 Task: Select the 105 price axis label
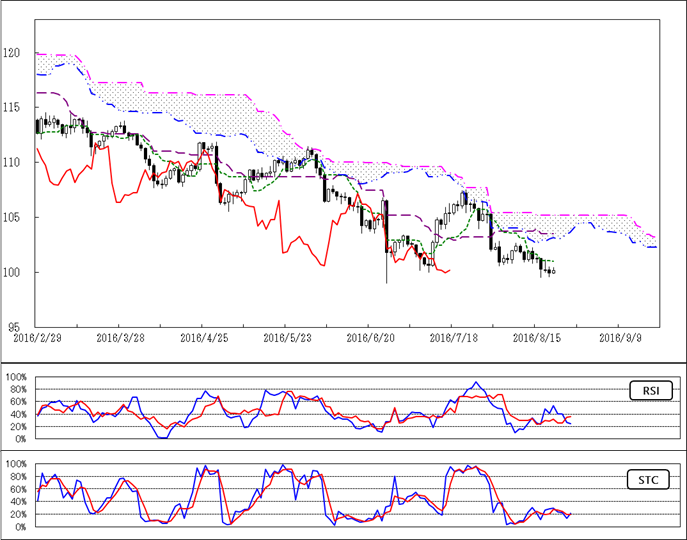pos(12,217)
